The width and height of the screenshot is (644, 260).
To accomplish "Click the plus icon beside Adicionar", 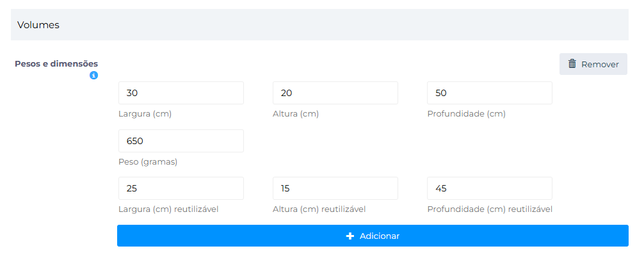I will 350,236.
